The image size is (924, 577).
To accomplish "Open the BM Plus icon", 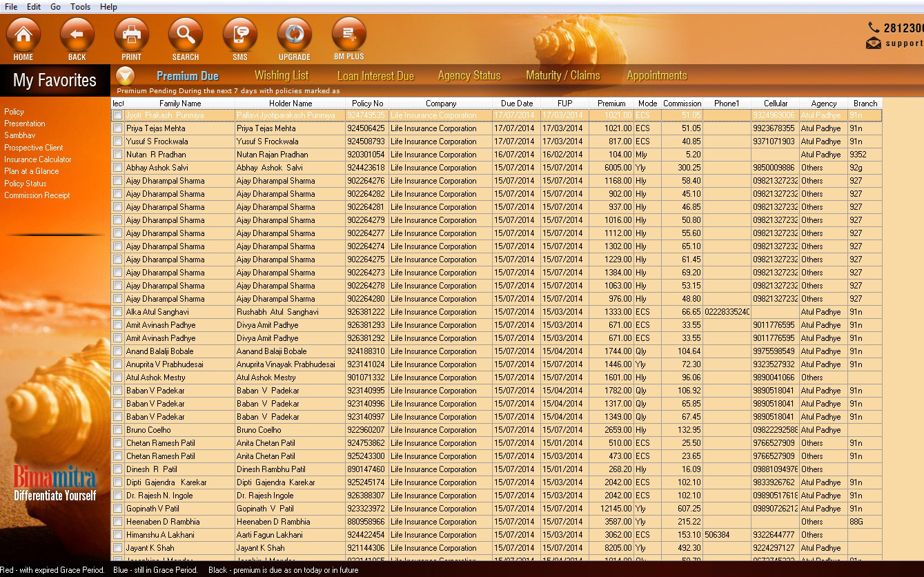I will (349, 35).
